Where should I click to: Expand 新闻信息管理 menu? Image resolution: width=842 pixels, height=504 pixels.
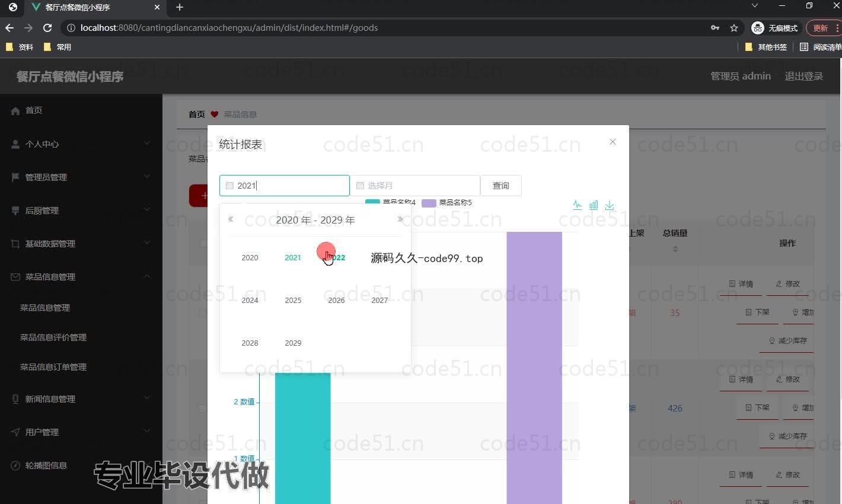click(x=81, y=398)
